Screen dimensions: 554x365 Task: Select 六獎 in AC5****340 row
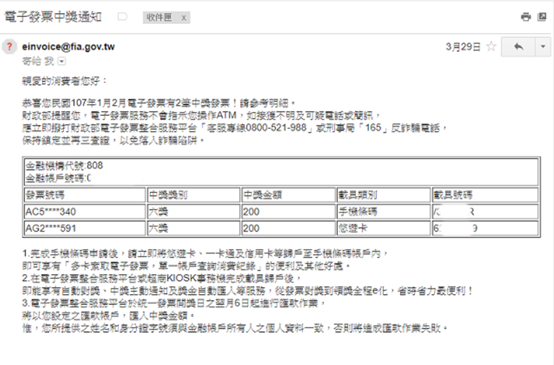click(194, 212)
